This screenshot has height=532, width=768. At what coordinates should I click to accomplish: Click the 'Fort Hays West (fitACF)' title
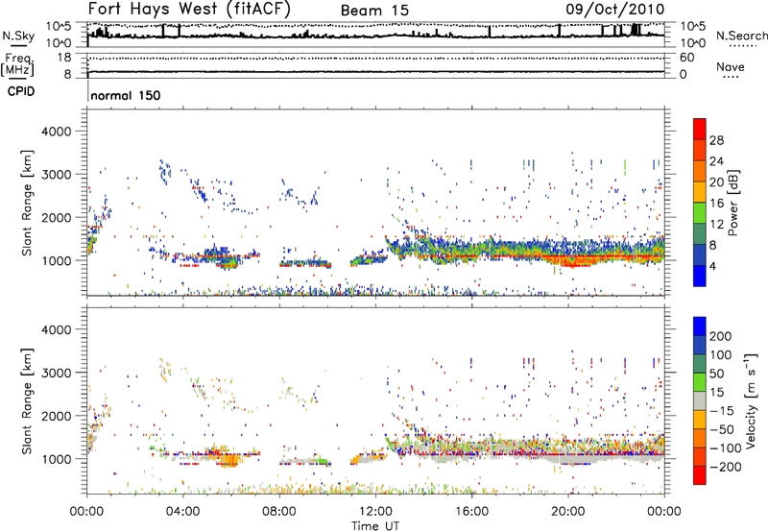coord(188,10)
